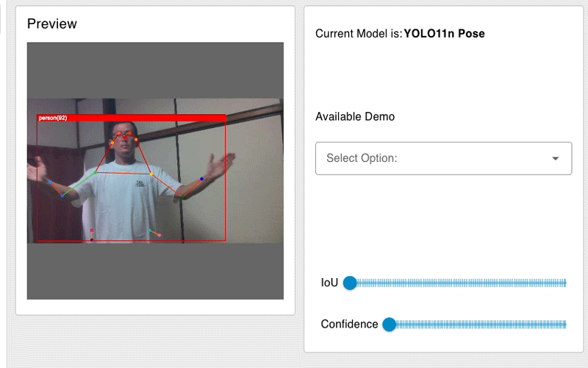Click the Current Model is: text
588x368 pixels.
pos(359,33)
